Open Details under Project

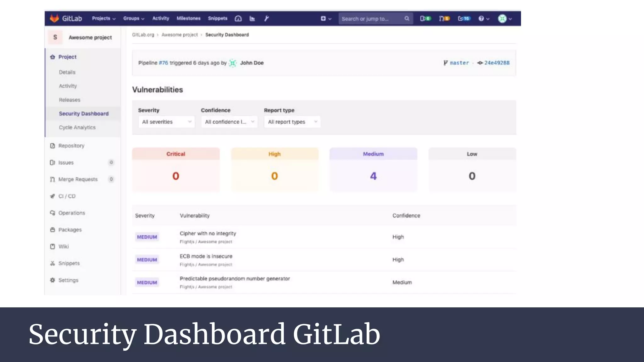(x=67, y=72)
